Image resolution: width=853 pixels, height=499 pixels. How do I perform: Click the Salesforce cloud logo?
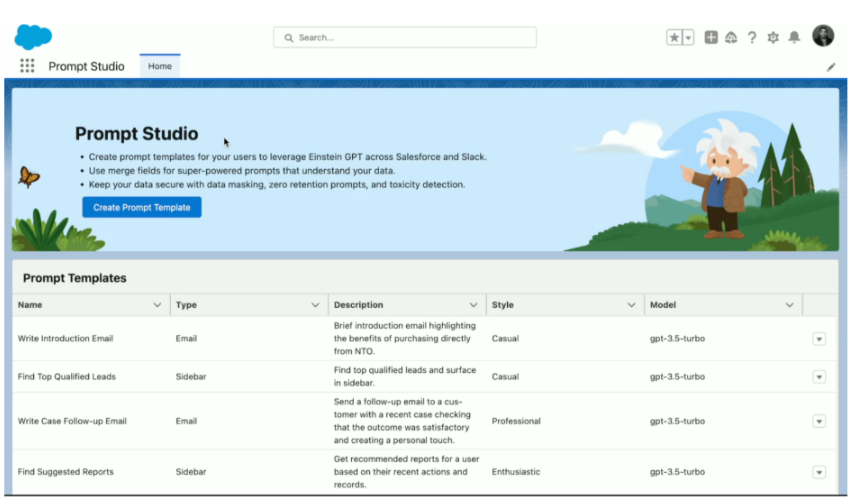(x=33, y=37)
